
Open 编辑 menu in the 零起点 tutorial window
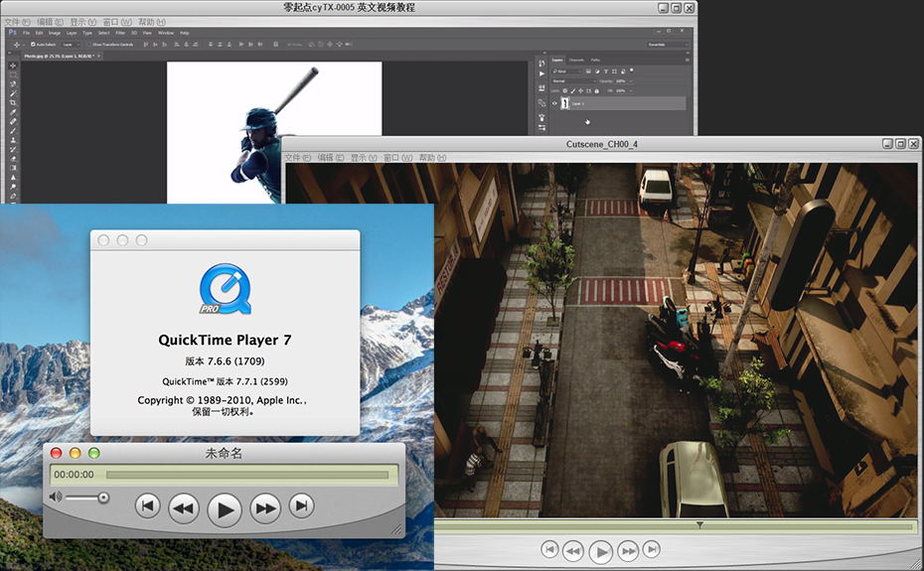pos(50,22)
